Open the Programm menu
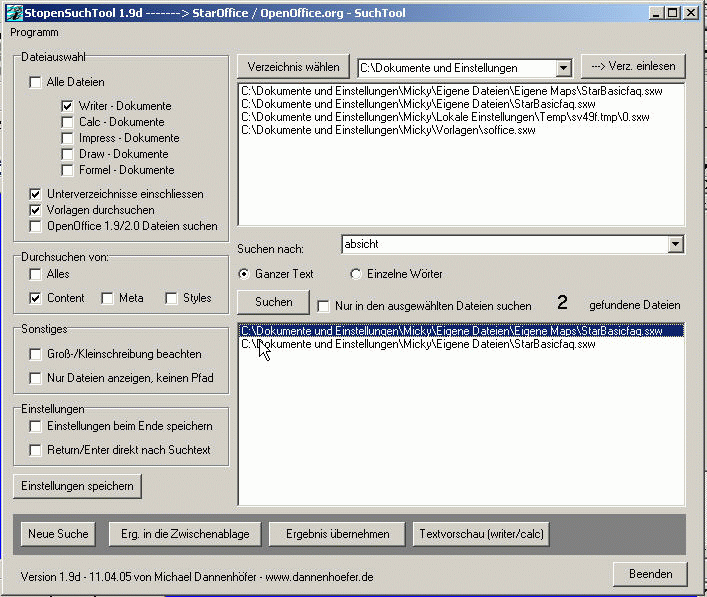 [34, 32]
